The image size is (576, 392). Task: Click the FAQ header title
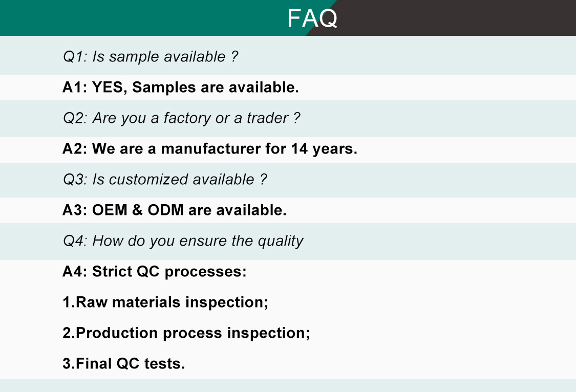pos(312,18)
